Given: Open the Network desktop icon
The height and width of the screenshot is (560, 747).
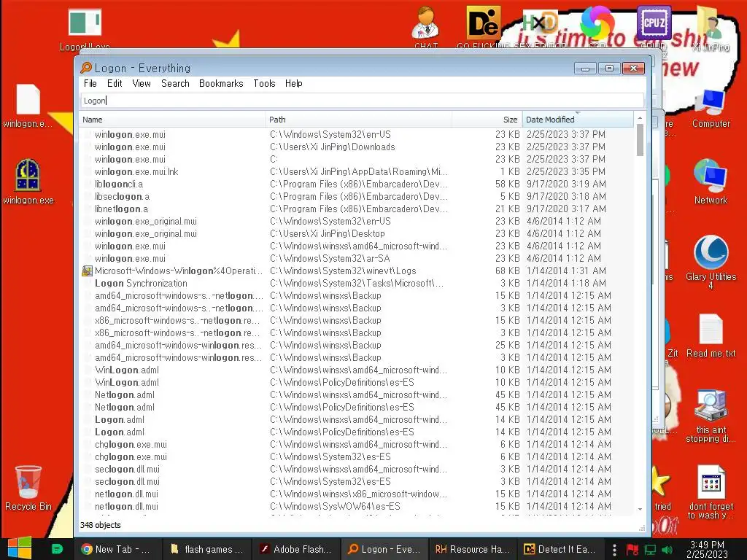Looking at the screenshot, I should pyautogui.click(x=711, y=182).
